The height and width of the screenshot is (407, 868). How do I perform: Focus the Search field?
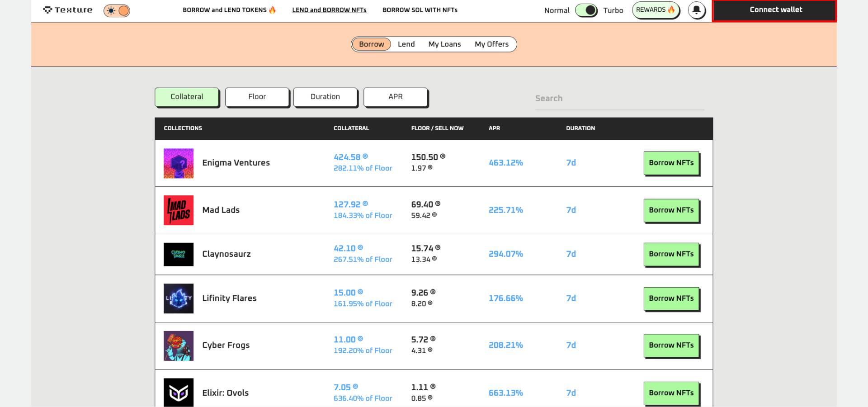click(619, 99)
